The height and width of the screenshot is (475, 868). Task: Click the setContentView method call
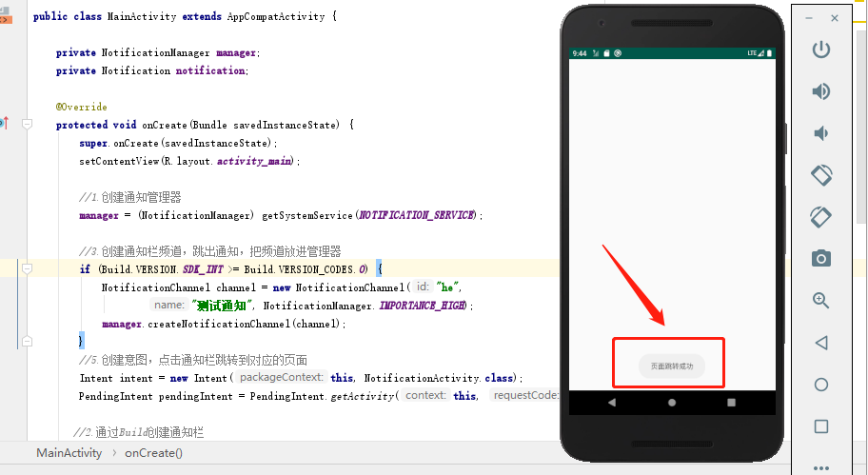pos(119,161)
